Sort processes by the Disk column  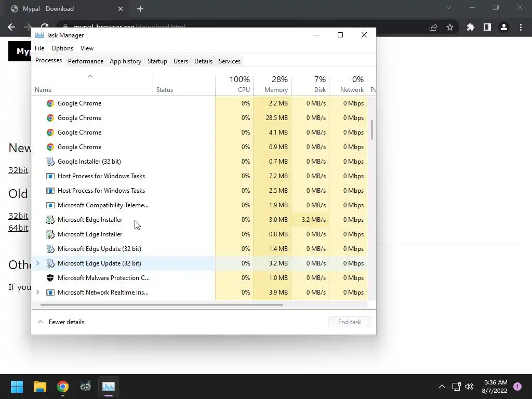click(x=311, y=84)
